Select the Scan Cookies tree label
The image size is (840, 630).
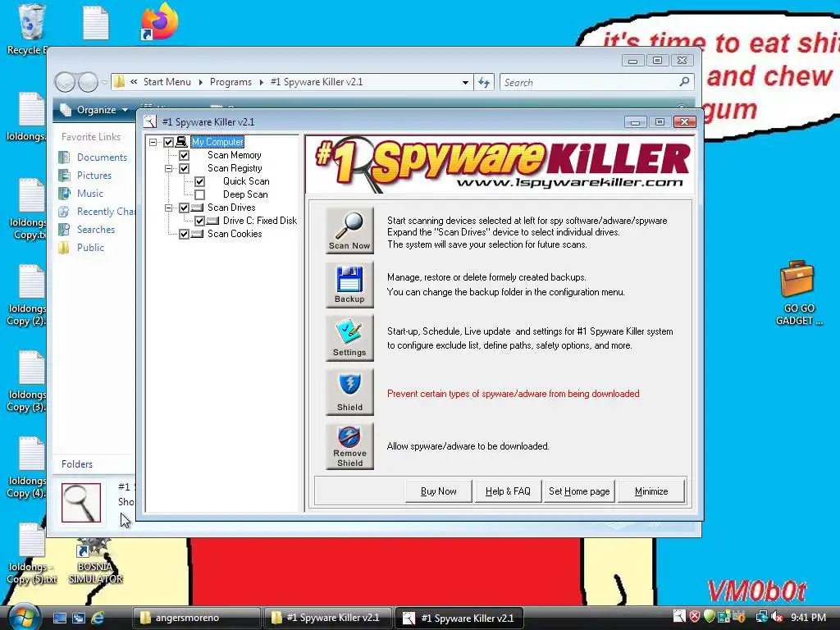235,234
